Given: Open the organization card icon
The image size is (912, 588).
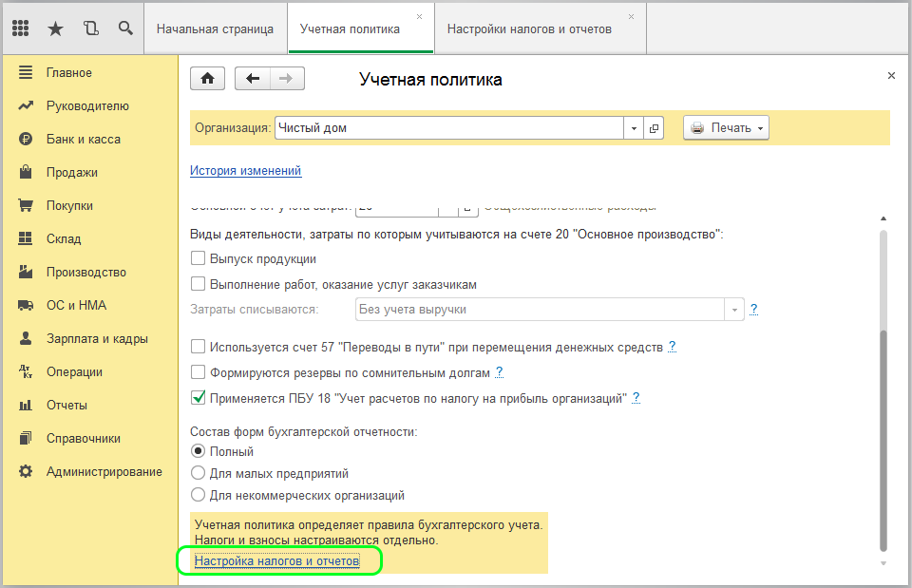Looking at the screenshot, I should pyautogui.click(x=654, y=128).
